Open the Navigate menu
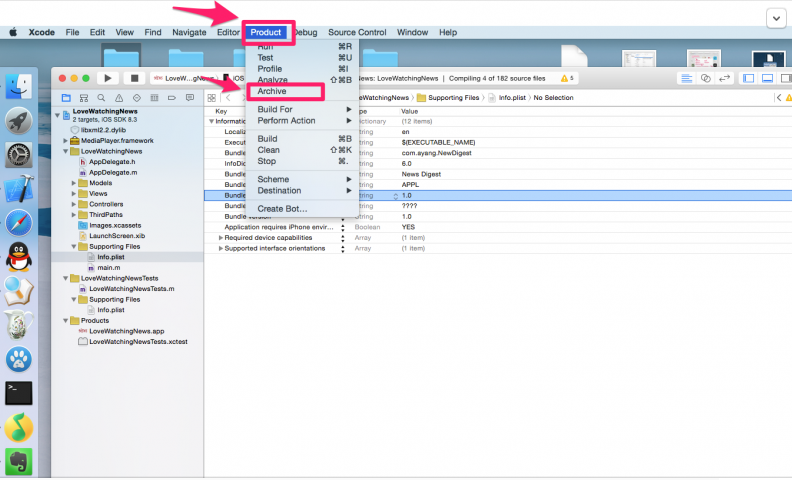Viewport: 792px width, 480px height. tap(189, 32)
